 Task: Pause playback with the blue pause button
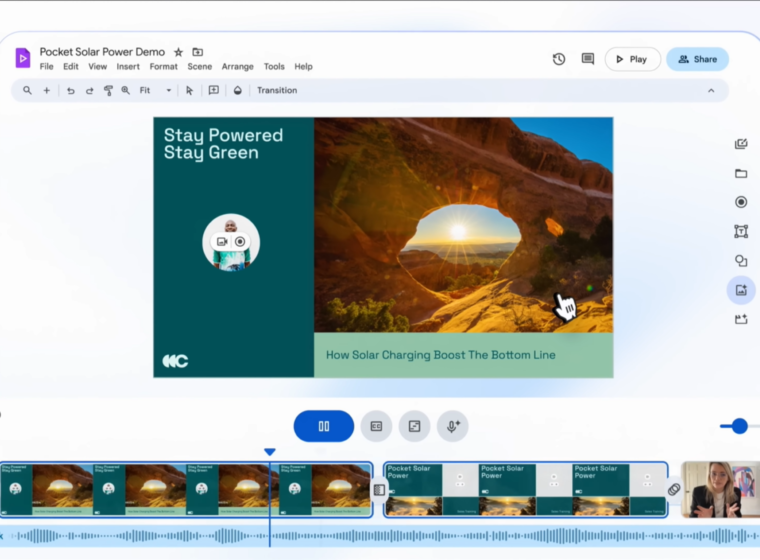[x=324, y=426]
